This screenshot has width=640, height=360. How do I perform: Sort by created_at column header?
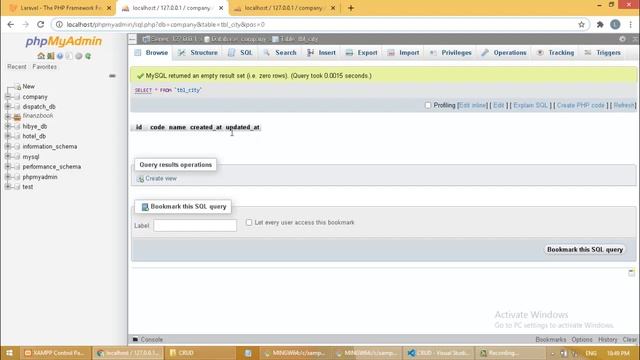pyautogui.click(x=206, y=127)
